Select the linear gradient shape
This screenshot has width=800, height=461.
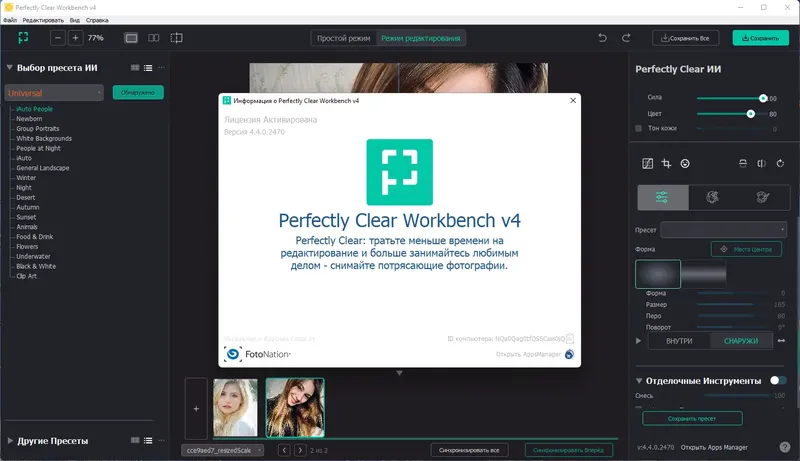point(704,274)
